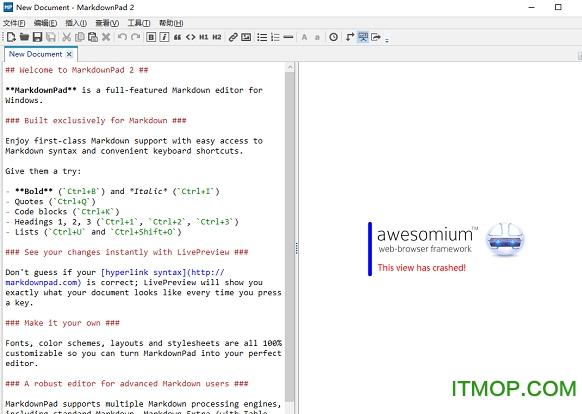582x414 pixels.
Task: Click the 'Quotes (`Ctrl+Q`)' list line
Action: coord(51,201)
